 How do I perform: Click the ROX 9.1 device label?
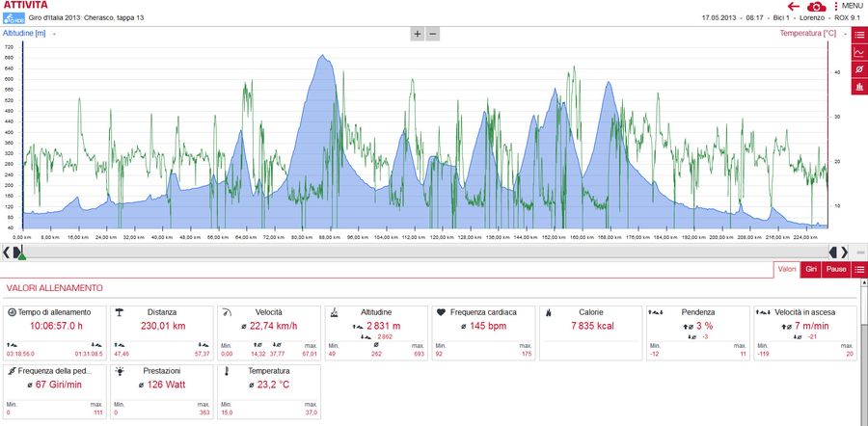click(x=848, y=17)
